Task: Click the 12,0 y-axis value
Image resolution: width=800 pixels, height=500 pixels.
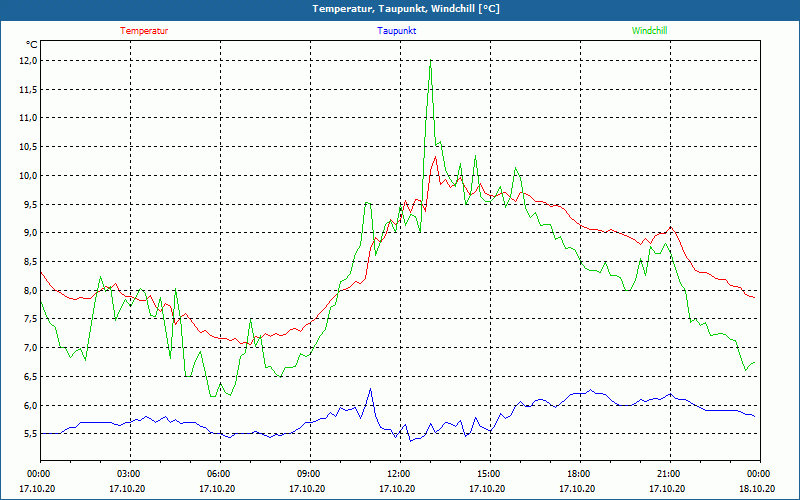Action: coord(29,61)
